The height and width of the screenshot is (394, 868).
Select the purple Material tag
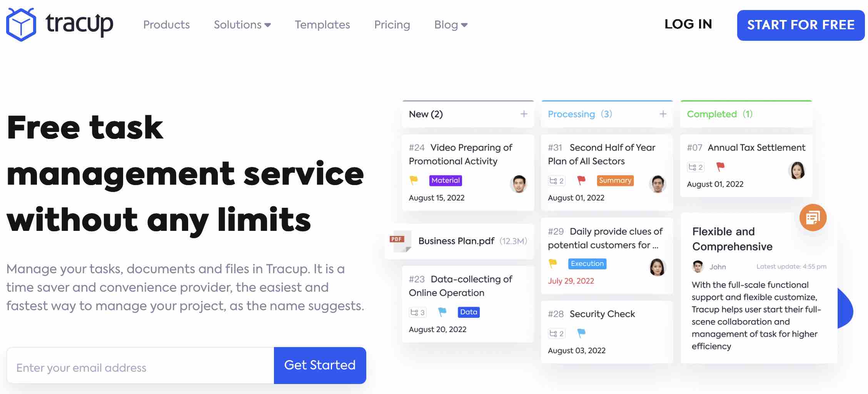pyautogui.click(x=446, y=180)
